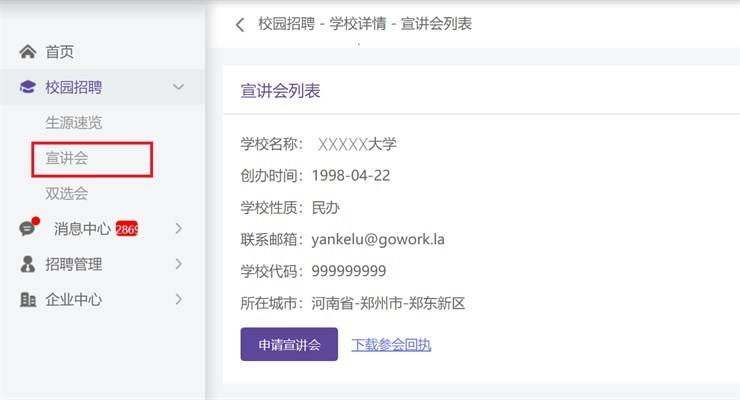This screenshot has height=400, width=740.
Task: Expand the 招聘管理 submenu arrow
Action: point(178,264)
